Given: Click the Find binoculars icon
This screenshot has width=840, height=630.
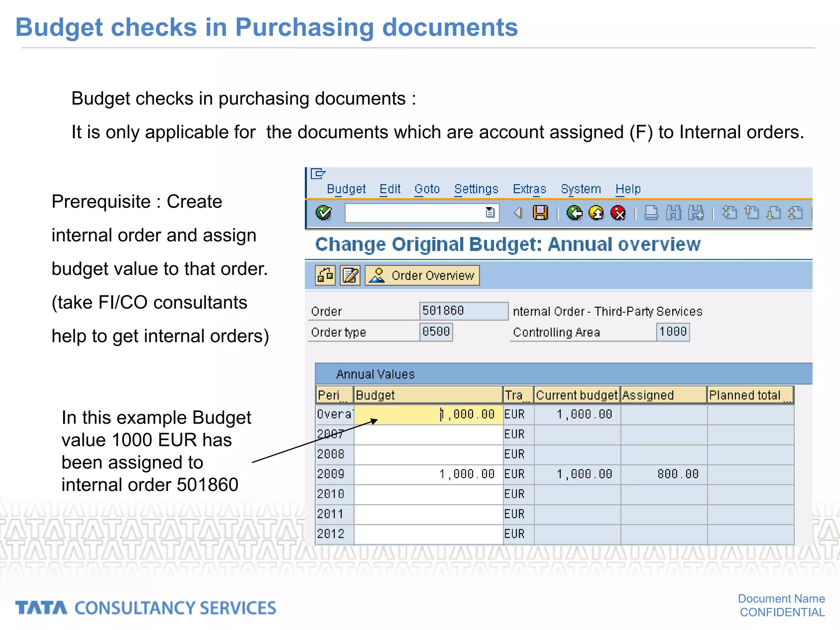Looking at the screenshot, I should 673,213.
